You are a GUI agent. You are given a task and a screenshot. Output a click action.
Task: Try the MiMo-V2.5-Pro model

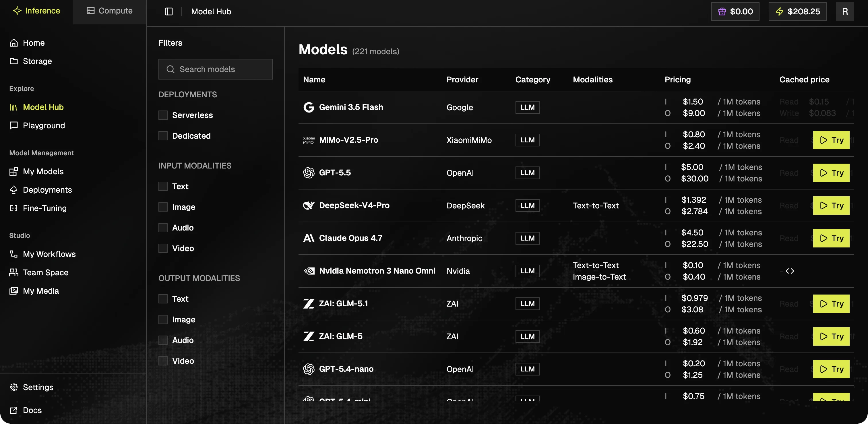(x=831, y=140)
